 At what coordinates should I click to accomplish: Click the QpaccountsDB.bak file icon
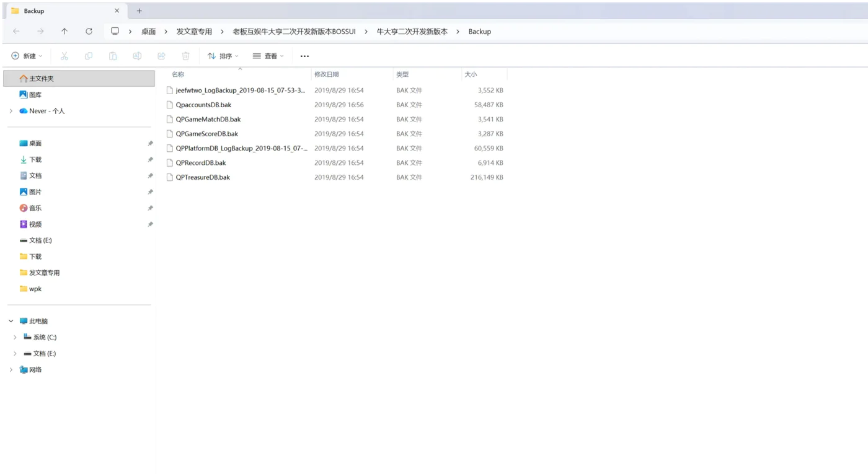(x=170, y=105)
